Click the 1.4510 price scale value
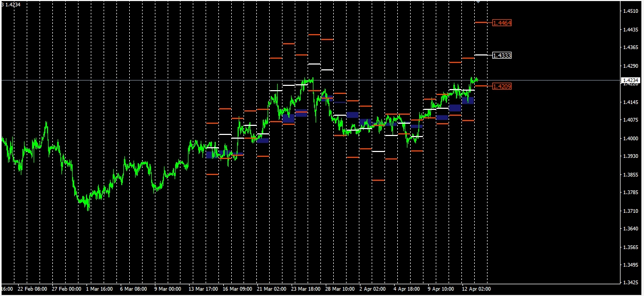The height and width of the screenshot is (296, 644). click(x=631, y=11)
